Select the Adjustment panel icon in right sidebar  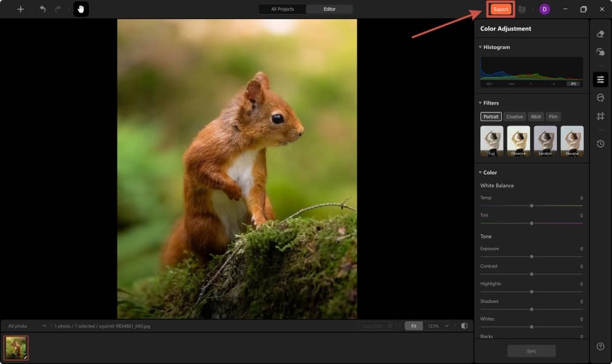pos(600,79)
